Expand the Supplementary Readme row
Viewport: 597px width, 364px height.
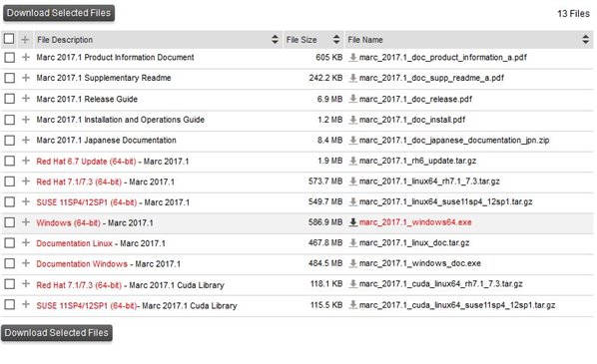tap(26, 78)
